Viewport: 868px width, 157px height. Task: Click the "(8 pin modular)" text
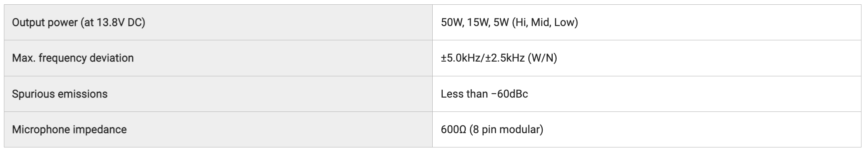[507, 130]
